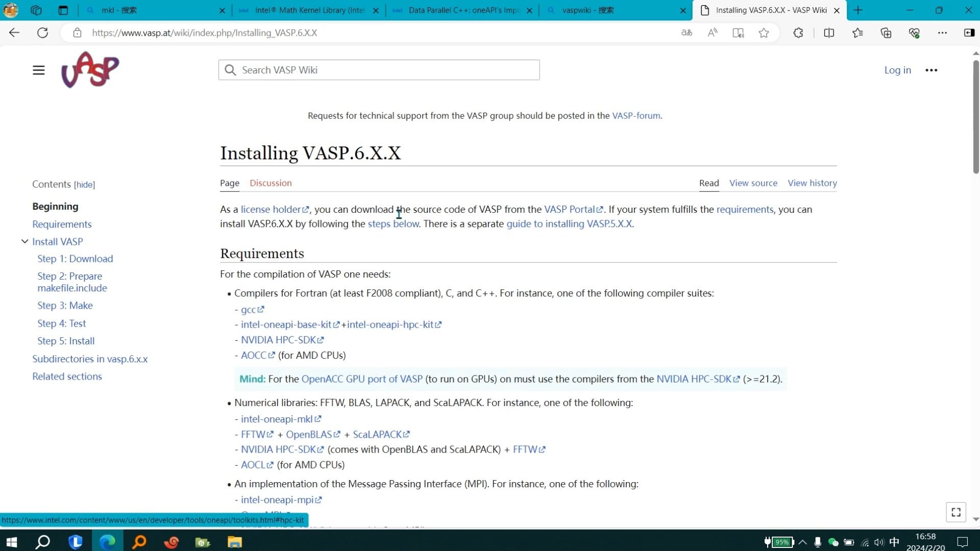Open the immersive reader icon
The image size is (980, 551).
(x=738, y=33)
